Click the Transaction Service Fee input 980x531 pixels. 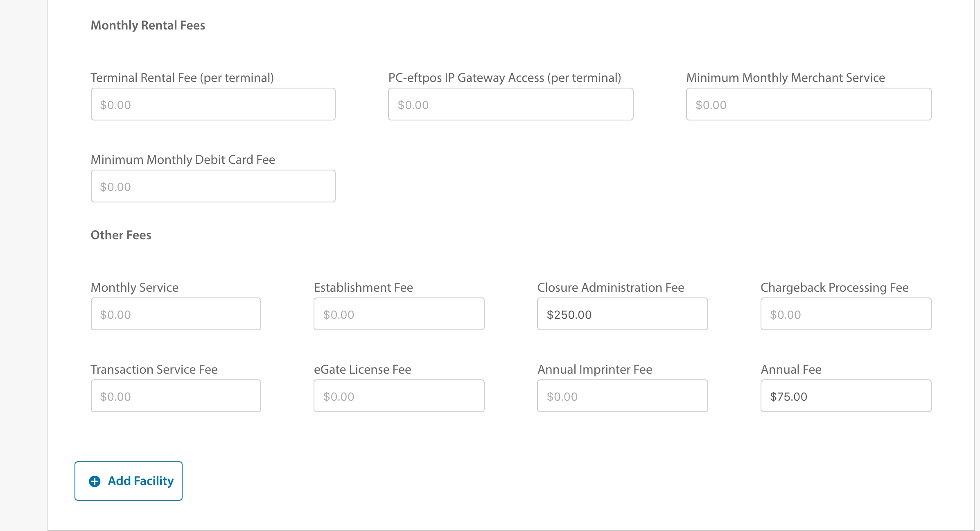pyautogui.click(x=176, y=396)
